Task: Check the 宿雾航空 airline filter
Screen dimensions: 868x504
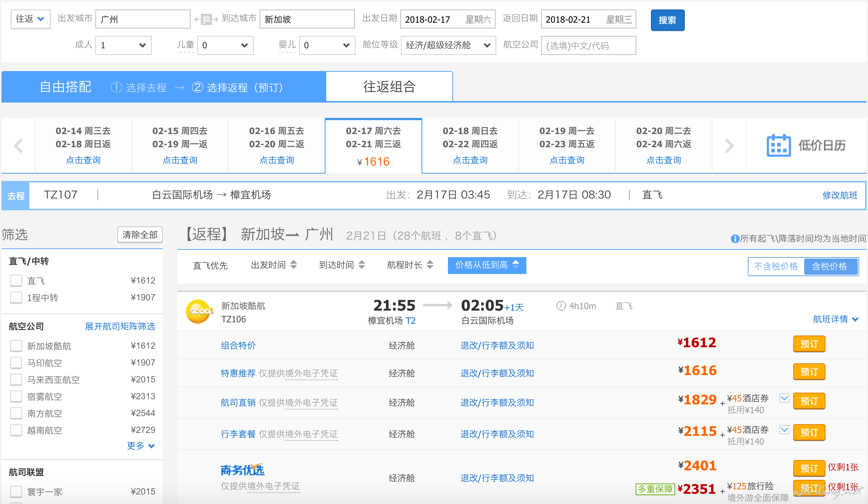Action: [16, 396]
